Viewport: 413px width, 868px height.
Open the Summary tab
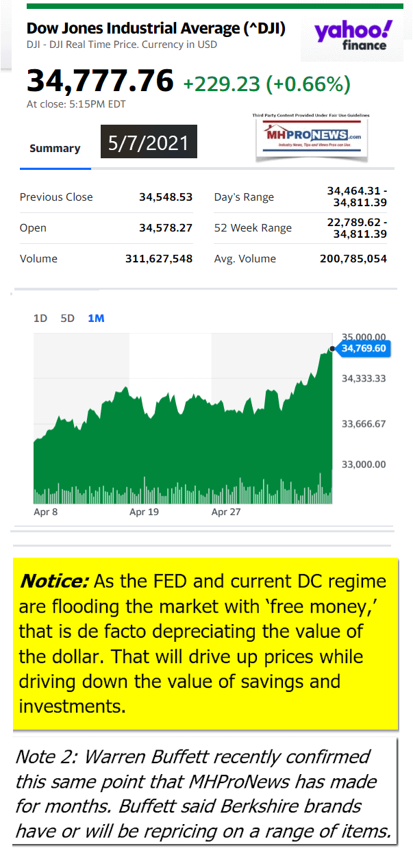click(55, 149)
